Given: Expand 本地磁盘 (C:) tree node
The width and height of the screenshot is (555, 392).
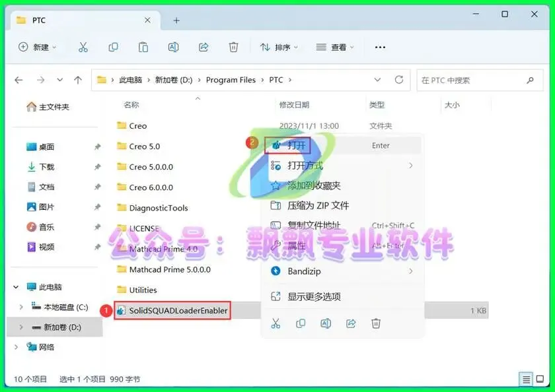Looking at the screenshot, I should click(21, 307).
